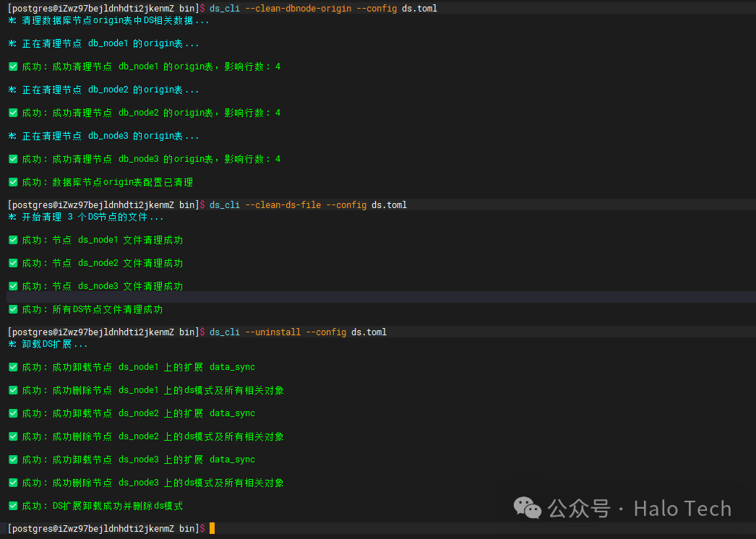Click the db_node2 name in the origin success line

(x=138, y=113)
